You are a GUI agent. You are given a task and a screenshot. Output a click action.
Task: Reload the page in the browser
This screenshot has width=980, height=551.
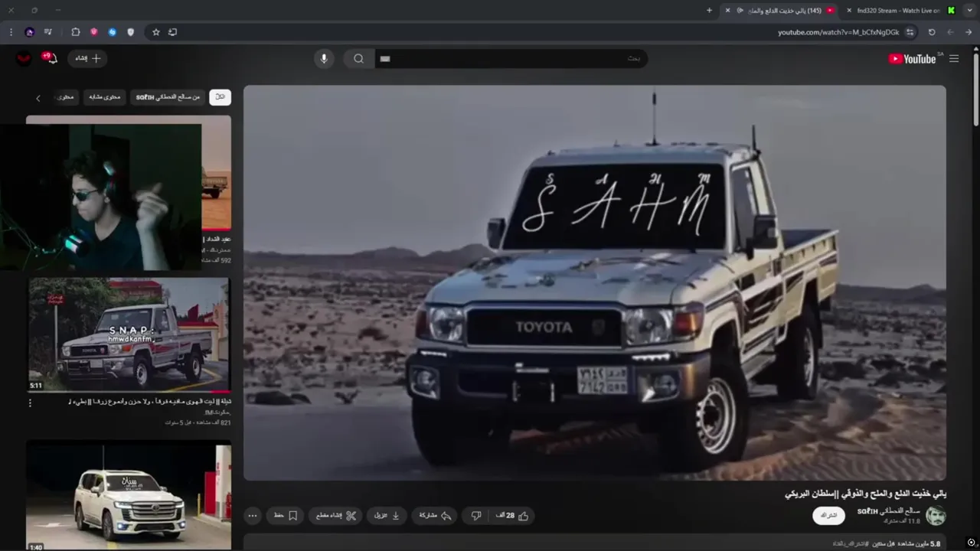[x=932, y=32]
